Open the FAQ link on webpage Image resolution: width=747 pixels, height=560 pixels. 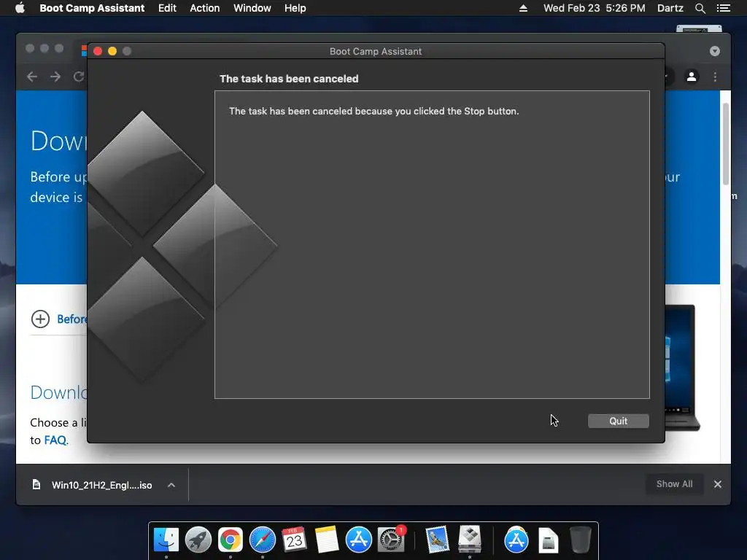click(55, 440)
